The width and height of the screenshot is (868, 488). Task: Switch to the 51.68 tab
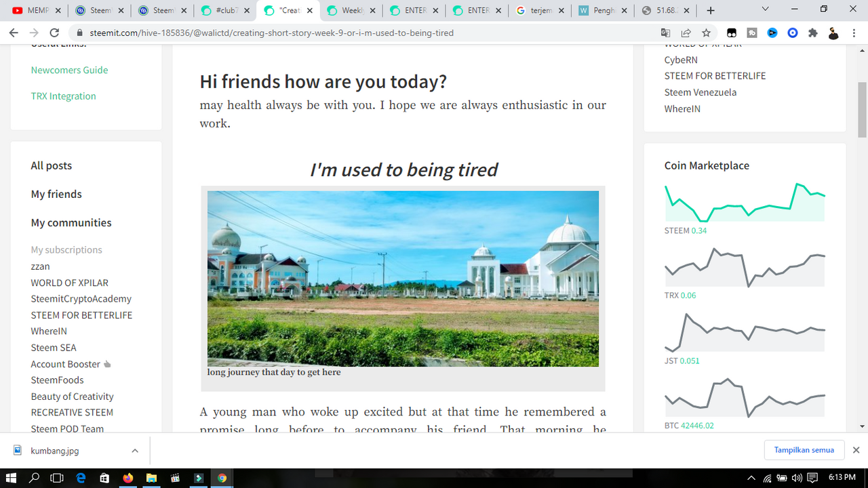coord(665,10)
